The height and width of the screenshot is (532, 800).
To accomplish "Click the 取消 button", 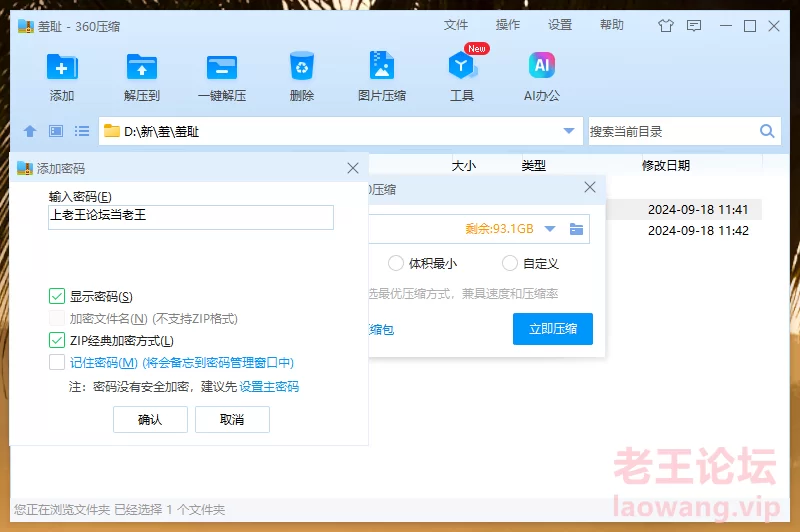I will click(x=232, y=419).
